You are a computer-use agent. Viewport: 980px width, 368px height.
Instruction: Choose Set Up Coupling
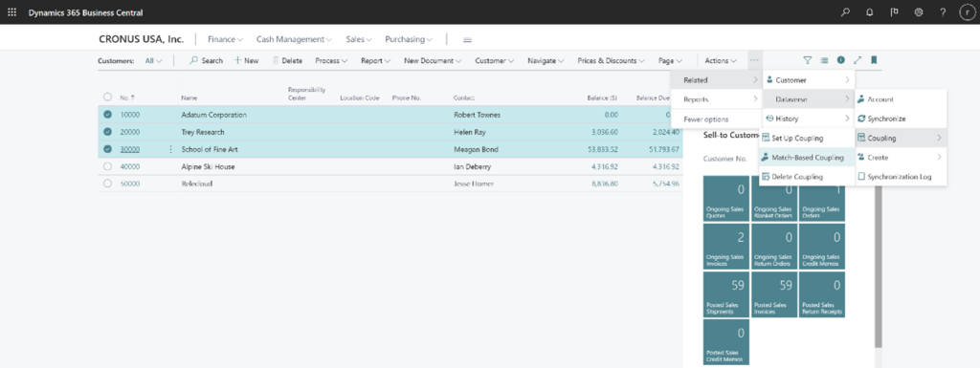(806, 138)
